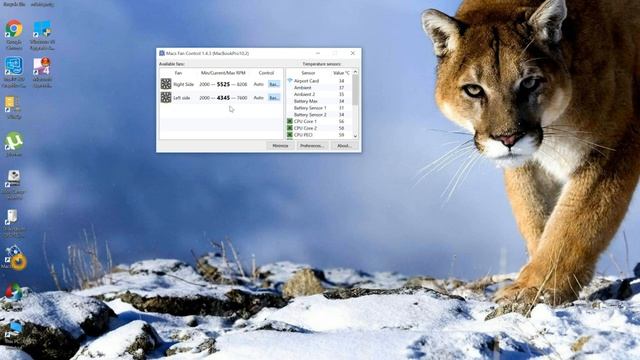Select the Battery Sensor 2 row
The height and width of the screenshot is (360, 640).
(x=319, y=115)
